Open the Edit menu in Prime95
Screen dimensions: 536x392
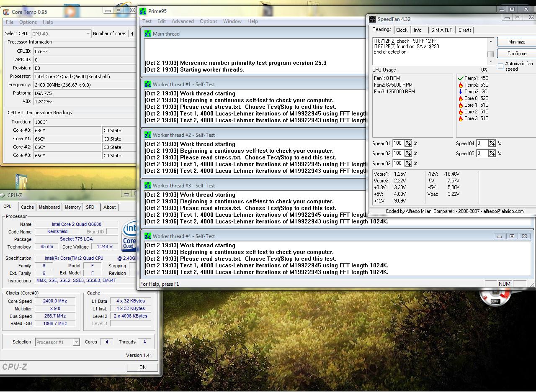tap(162, 21)
